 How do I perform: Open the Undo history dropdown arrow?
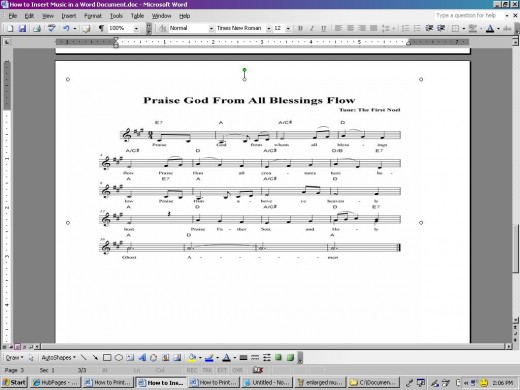click(75, 28)
